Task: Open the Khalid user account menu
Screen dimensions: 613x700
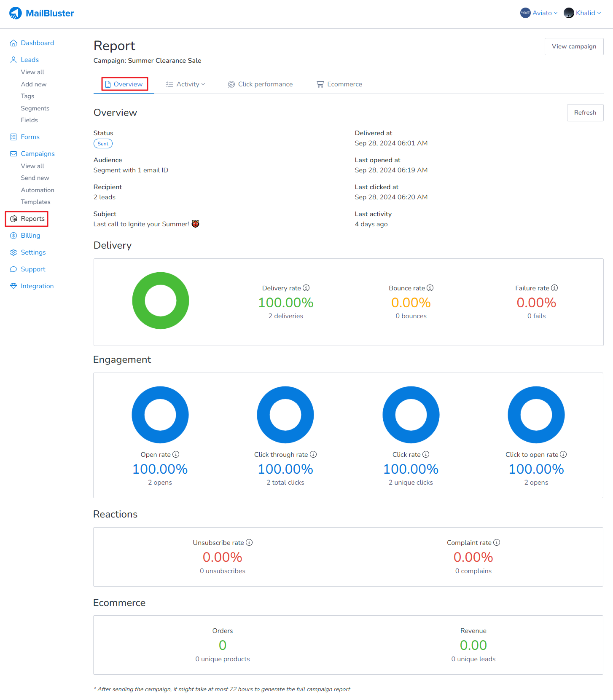Action: (x=583, y=13)
